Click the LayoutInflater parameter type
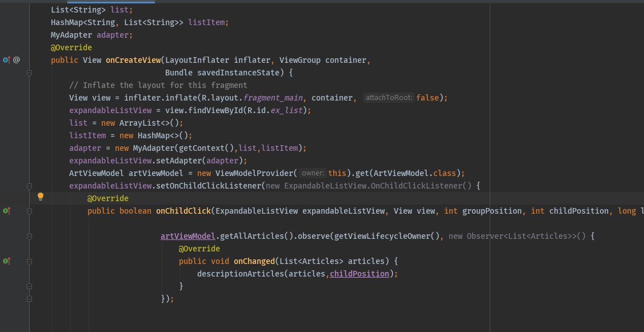The width and height of the screenshot is (644, 332). tap(197, 60)
